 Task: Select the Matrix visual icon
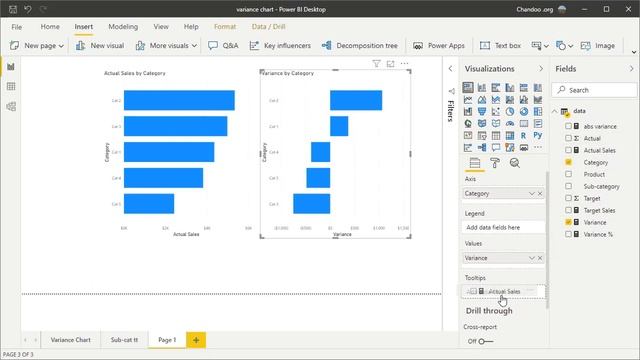510,136
